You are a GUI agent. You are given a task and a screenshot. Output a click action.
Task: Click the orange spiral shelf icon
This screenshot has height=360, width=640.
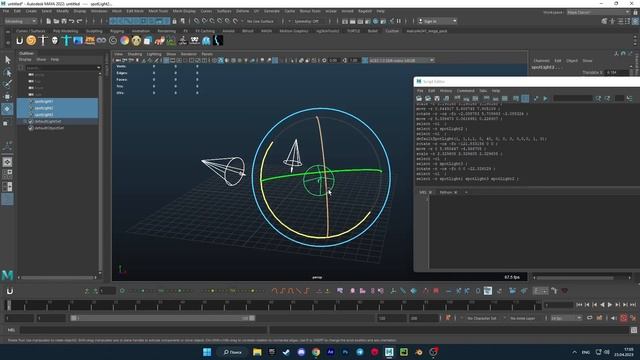[31, 40]
